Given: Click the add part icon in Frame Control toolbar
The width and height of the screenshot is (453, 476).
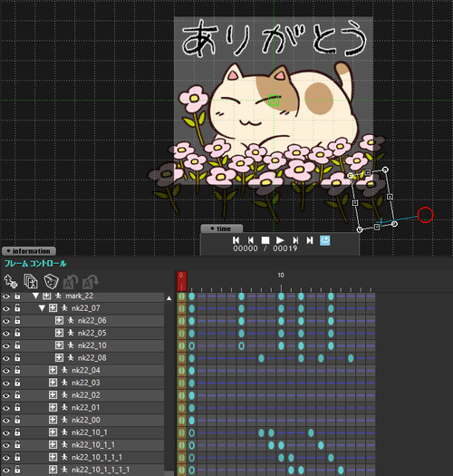Looking at the screenshot, I should point(11,281).
